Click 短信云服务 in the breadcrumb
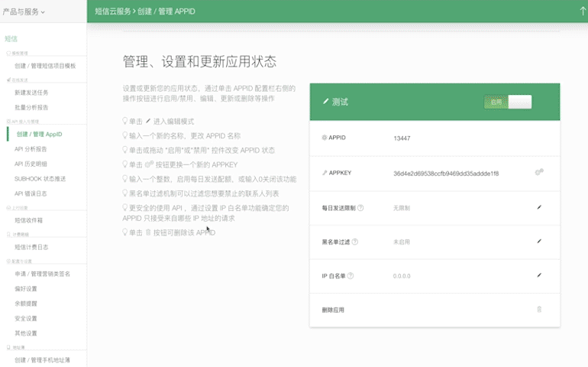 point(112,11)
